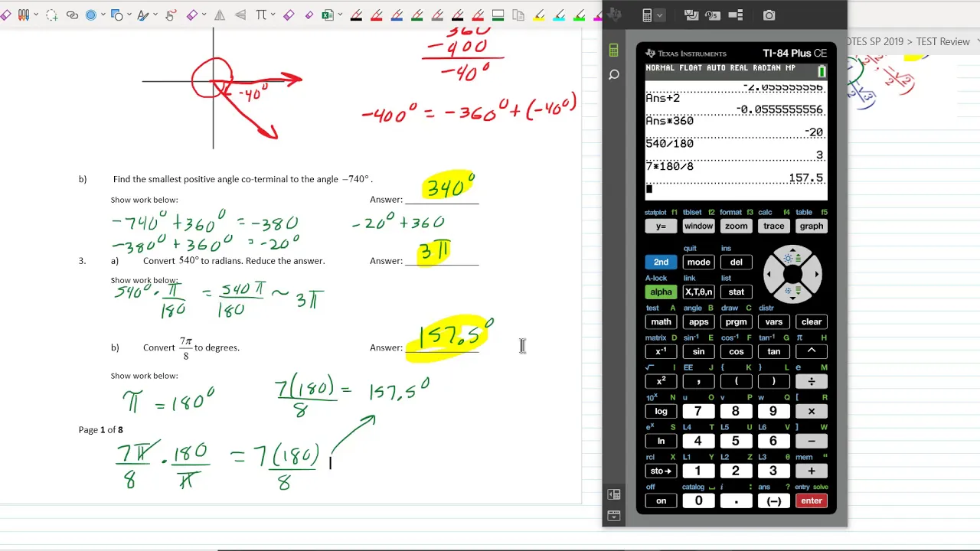
Task: Click the caret exponent key
Action: point(811,351)
